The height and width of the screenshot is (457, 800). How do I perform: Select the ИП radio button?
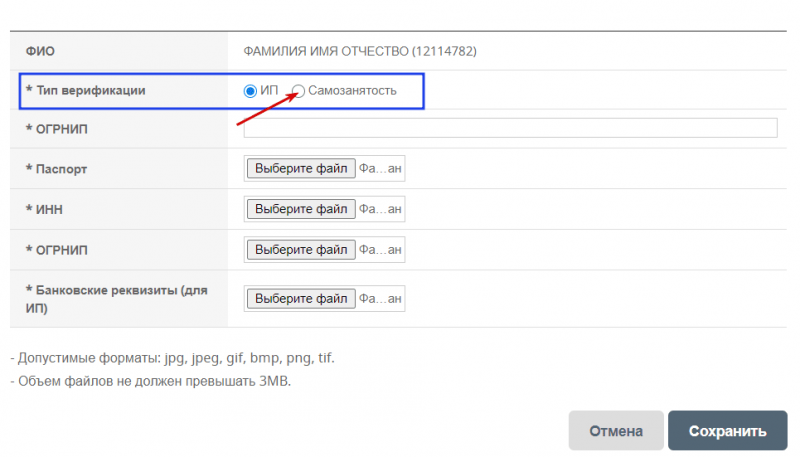tap(250, 91)
